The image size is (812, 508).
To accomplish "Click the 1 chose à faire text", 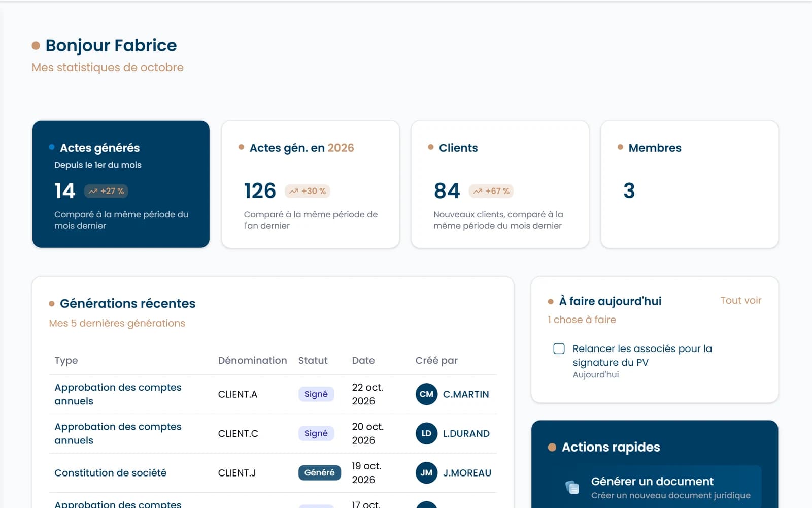I will (x=582, y=320).
